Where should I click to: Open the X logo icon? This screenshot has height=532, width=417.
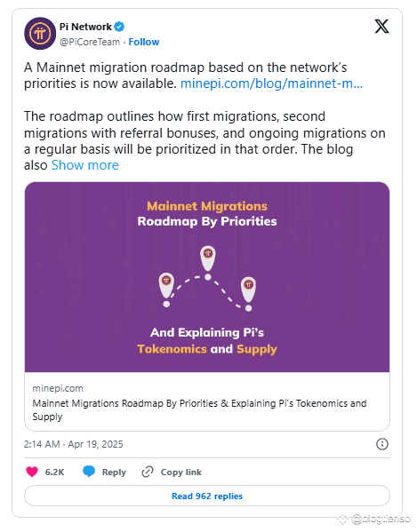click(x=381, y=27)
